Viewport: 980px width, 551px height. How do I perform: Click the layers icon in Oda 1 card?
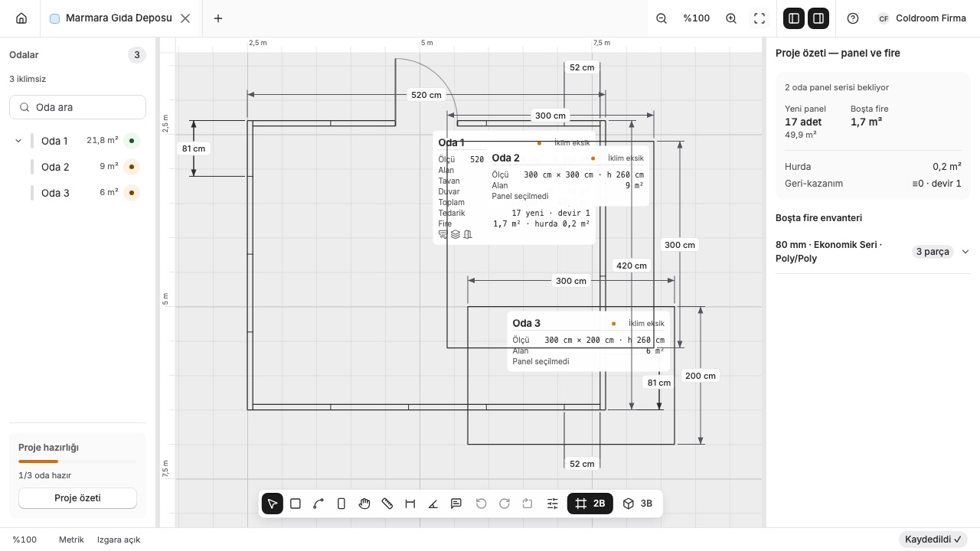[x=456, y=235]
